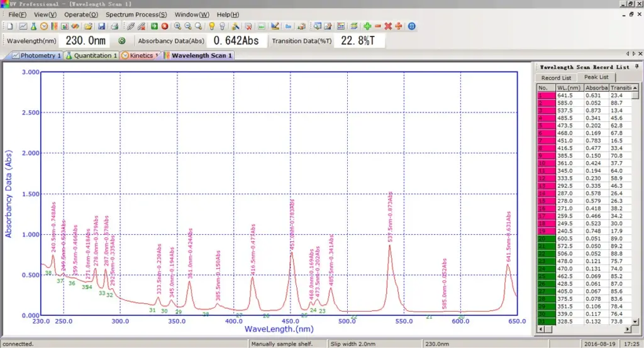Create a new document with the blank page icon
This screenshot has width=644, height=348.
[x=10, y=26]
